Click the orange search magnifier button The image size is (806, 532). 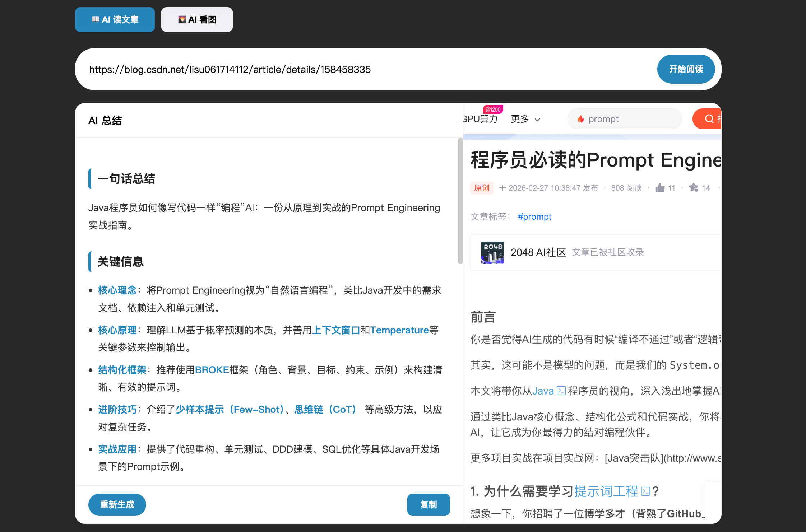(x=709, y=119)
